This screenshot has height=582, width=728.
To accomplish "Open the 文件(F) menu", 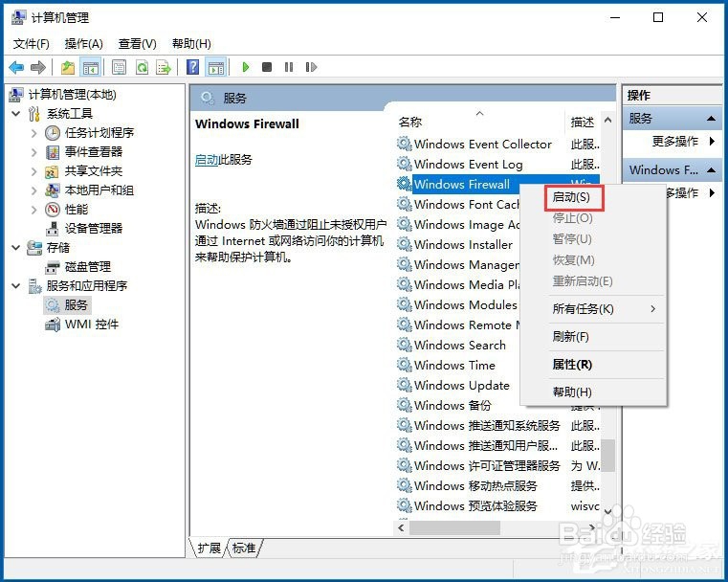I will (32, 44).
